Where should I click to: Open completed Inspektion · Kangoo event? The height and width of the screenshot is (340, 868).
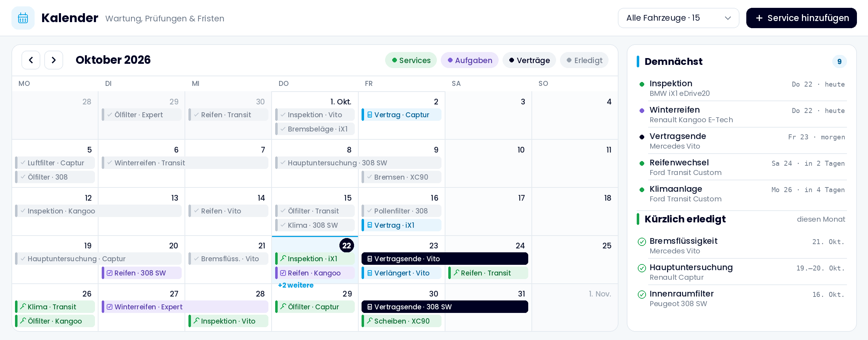pyautogui.click(x=98, y=211)
